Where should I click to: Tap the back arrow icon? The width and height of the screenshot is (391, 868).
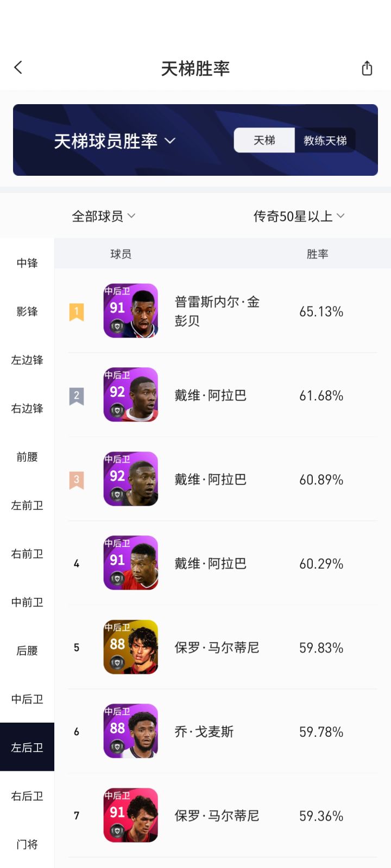tap(18, 68)
